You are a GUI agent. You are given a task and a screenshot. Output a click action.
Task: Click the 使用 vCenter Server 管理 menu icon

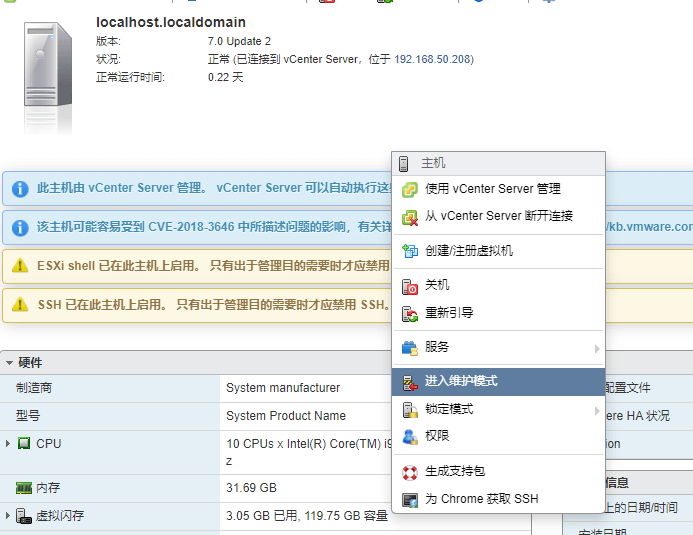409,189
